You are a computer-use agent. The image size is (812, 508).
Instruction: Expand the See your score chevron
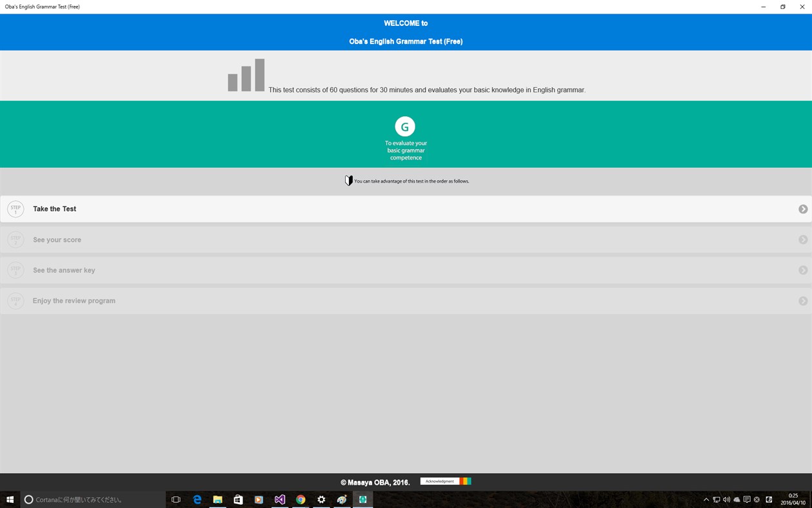coord(803,239)
